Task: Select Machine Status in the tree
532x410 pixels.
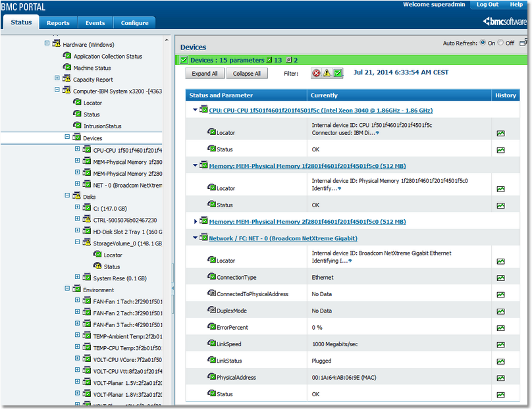Action: pyautogui.click(x=92, y=68)
